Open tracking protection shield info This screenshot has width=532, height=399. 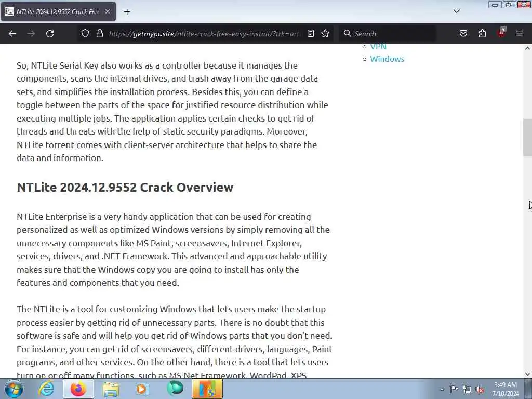click(85, 33)
